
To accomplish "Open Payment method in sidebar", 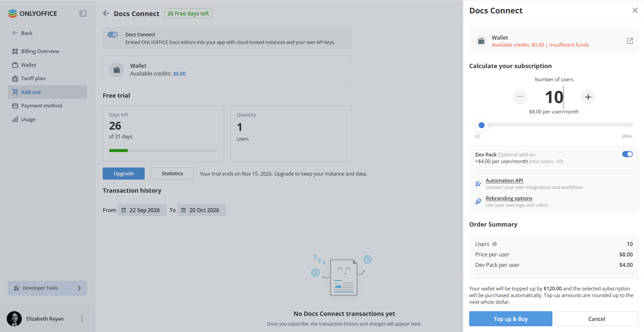I will [47, 105].
